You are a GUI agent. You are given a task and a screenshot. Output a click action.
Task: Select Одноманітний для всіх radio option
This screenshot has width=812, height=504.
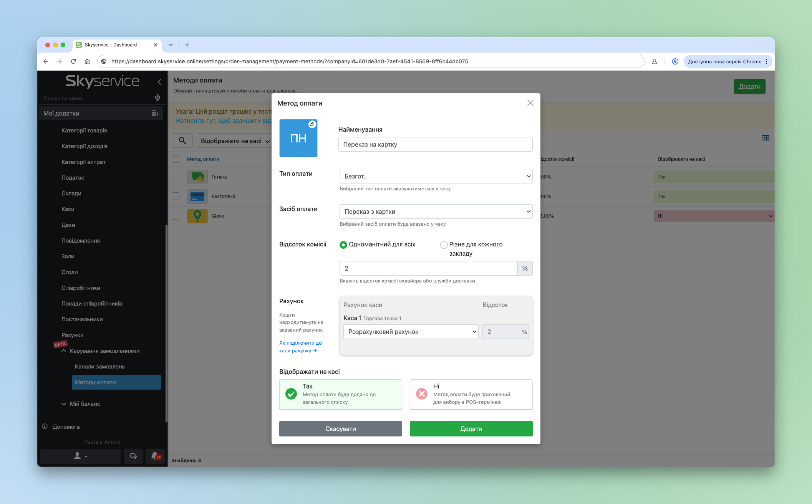tap(343, 245)
